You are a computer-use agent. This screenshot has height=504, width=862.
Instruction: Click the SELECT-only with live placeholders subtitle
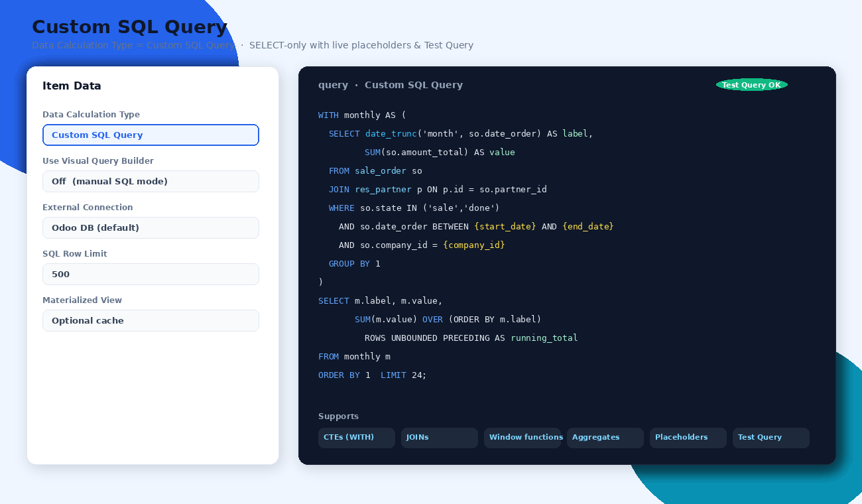tap(361, 45)
